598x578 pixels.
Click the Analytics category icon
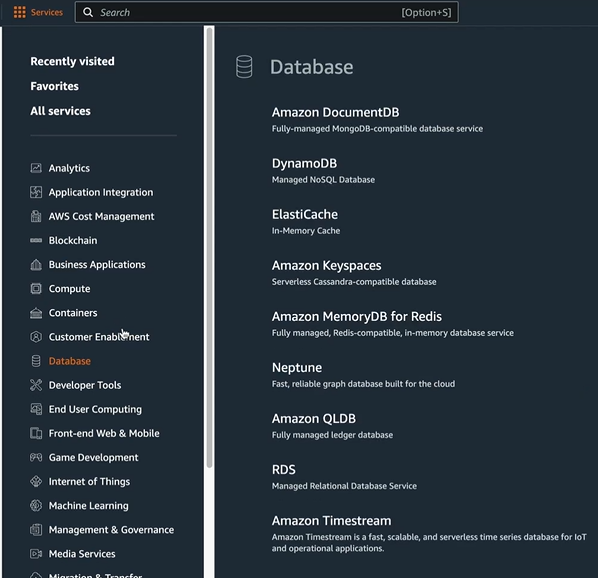coord(36,168)
